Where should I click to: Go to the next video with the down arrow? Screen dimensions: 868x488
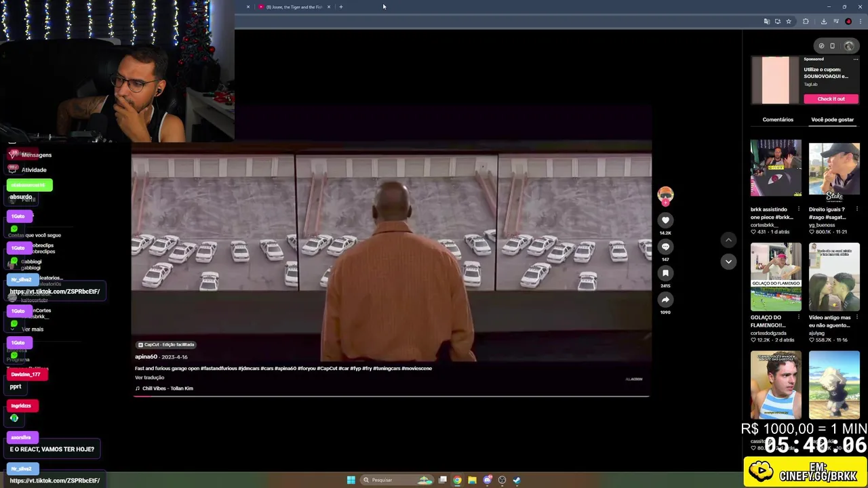(728, 261)
